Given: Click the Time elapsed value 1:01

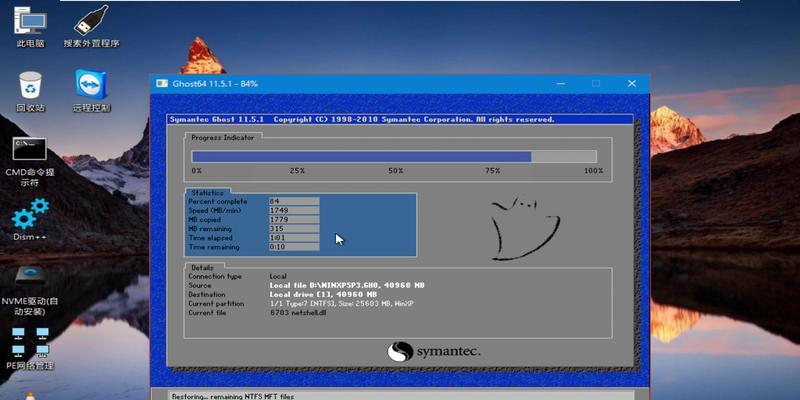Looking at the screenshot, I should point(294,238).
